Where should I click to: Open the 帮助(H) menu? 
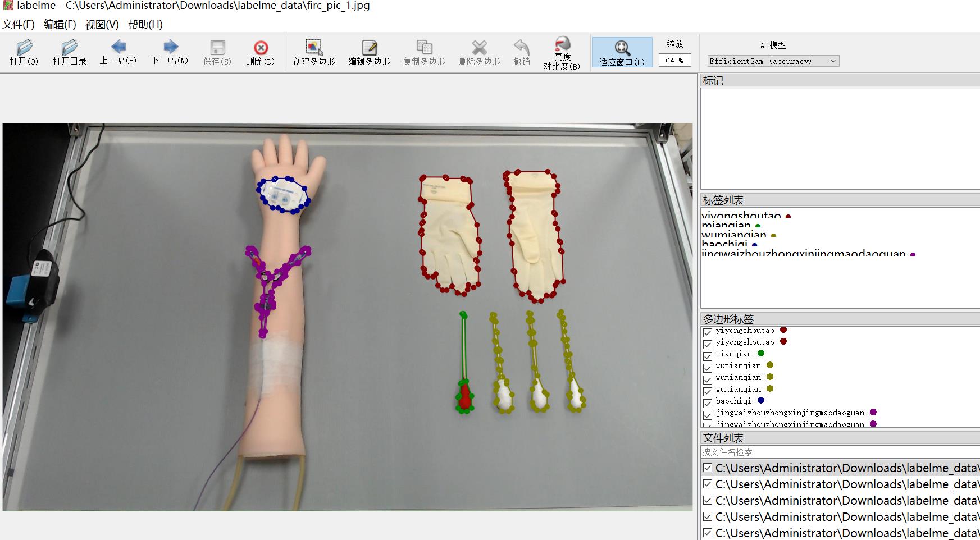(x=145, y=25)
